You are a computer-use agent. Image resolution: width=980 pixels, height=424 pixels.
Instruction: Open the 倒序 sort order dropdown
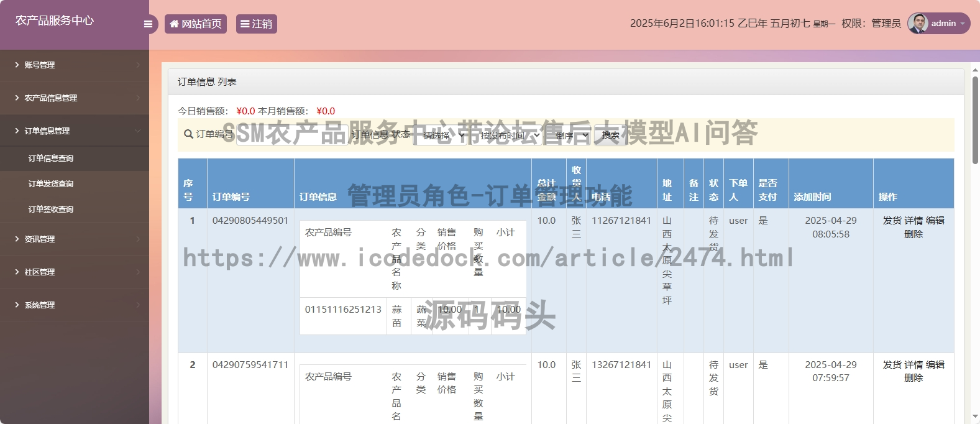568,135
